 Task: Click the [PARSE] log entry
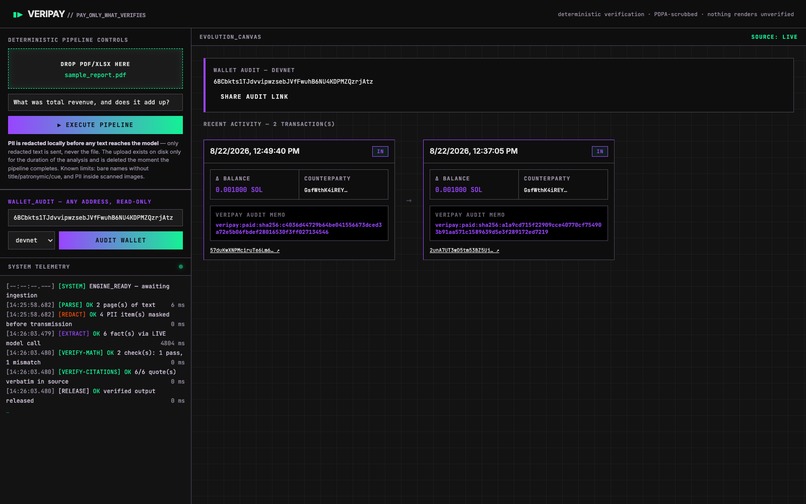point(95,305)
